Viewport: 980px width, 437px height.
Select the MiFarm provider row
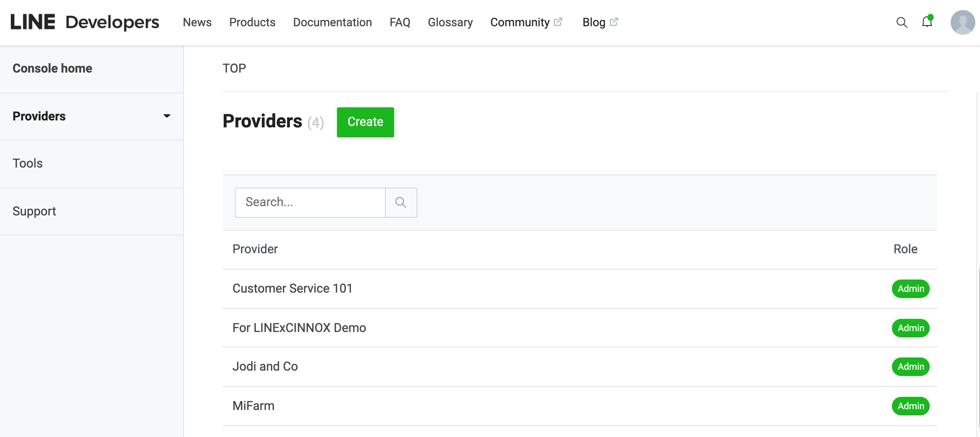click(254, 406)
